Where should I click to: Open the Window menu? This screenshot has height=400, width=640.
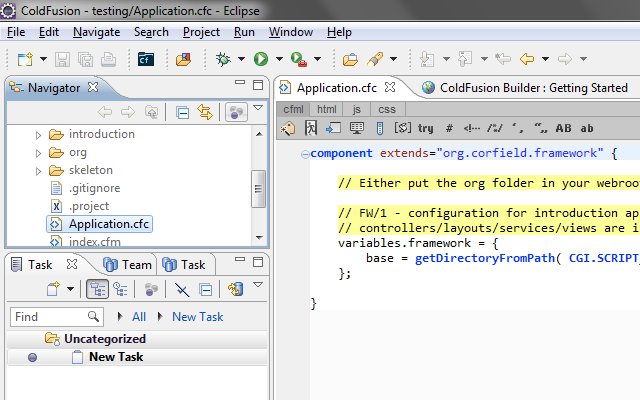291,32
